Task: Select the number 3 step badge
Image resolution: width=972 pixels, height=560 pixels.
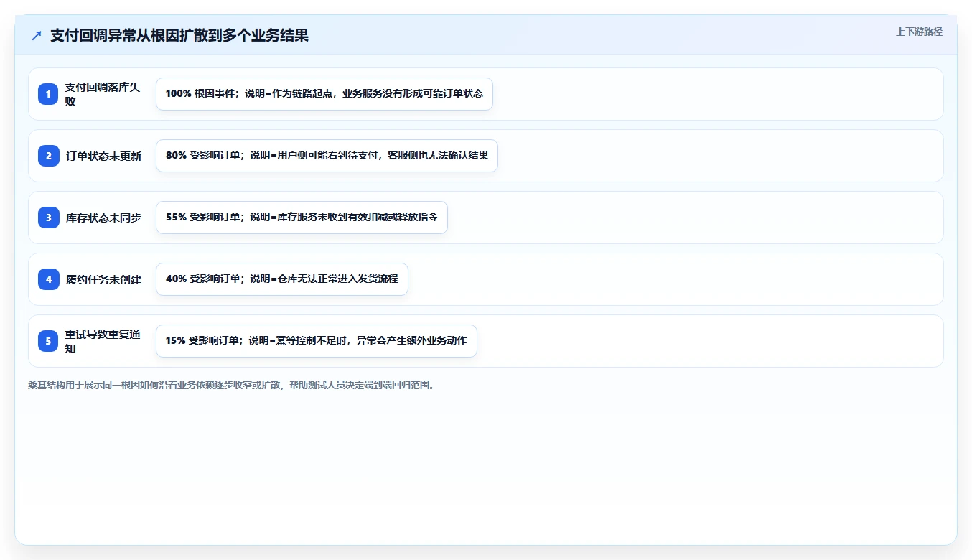Action: 48,218
